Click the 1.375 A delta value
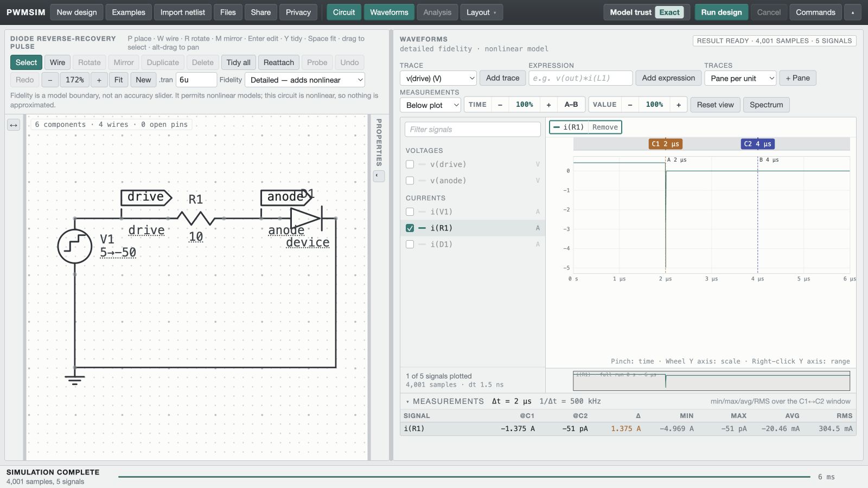The image size is (868, 488). pyautogui.click(x=626, y=429)
